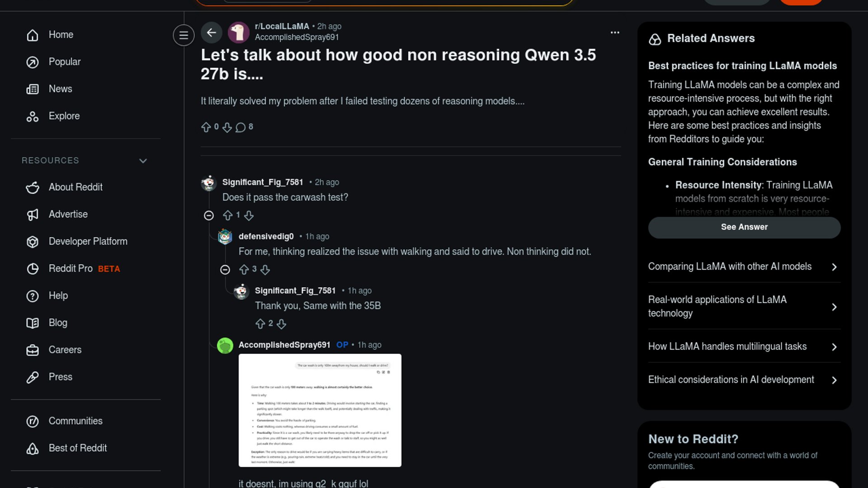Open comments via speech bubble icon

241,127
